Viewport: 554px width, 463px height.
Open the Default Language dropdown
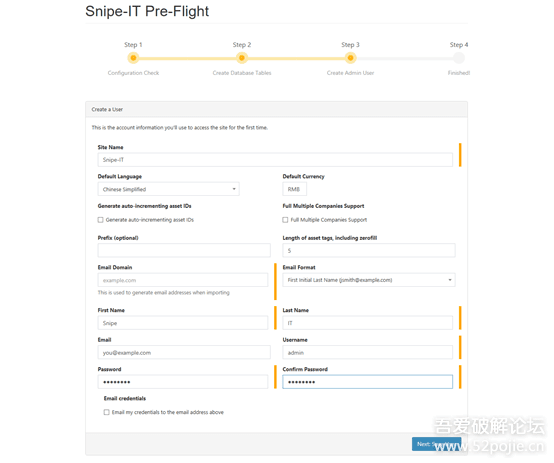(x=169, y=189)
